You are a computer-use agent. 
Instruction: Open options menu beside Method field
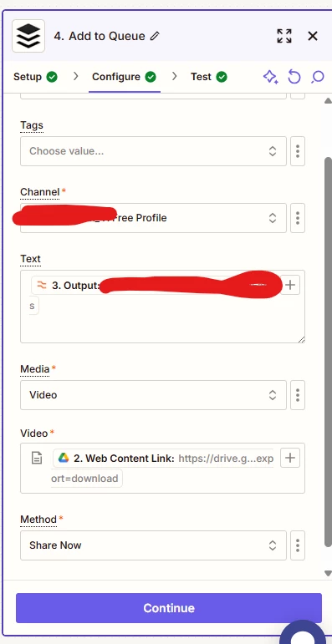tap(298, 545)
